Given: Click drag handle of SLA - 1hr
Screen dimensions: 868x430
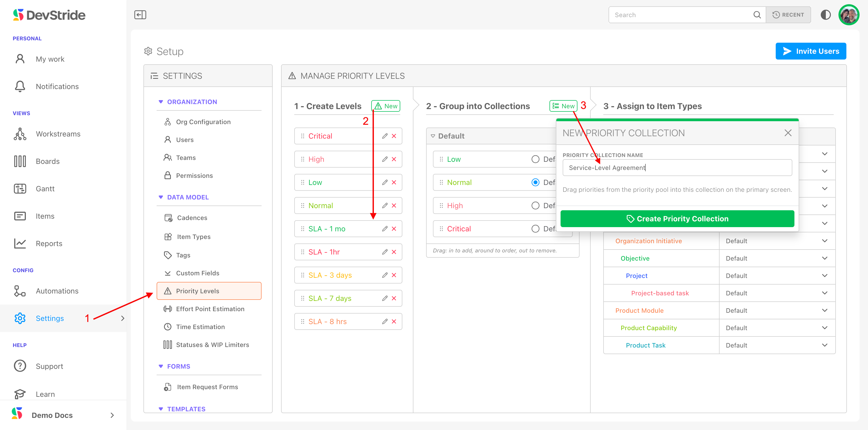Looking at the screenshot, I should 302,252.
